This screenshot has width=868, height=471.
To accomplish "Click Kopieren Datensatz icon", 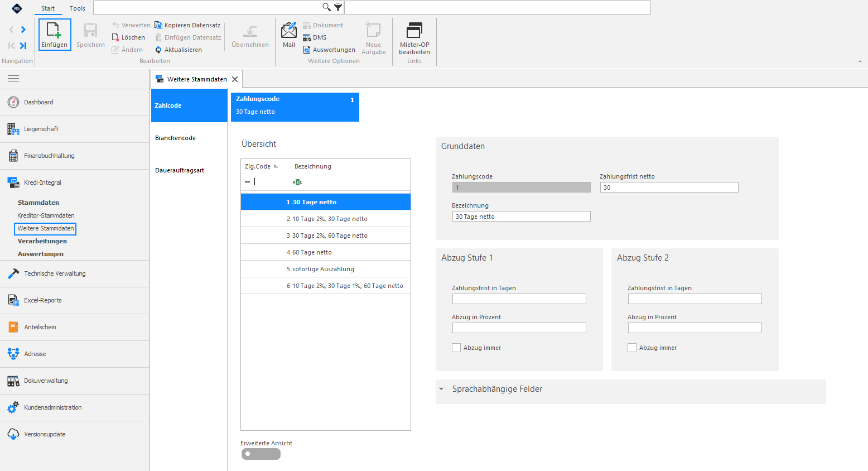I will [158, 25].
